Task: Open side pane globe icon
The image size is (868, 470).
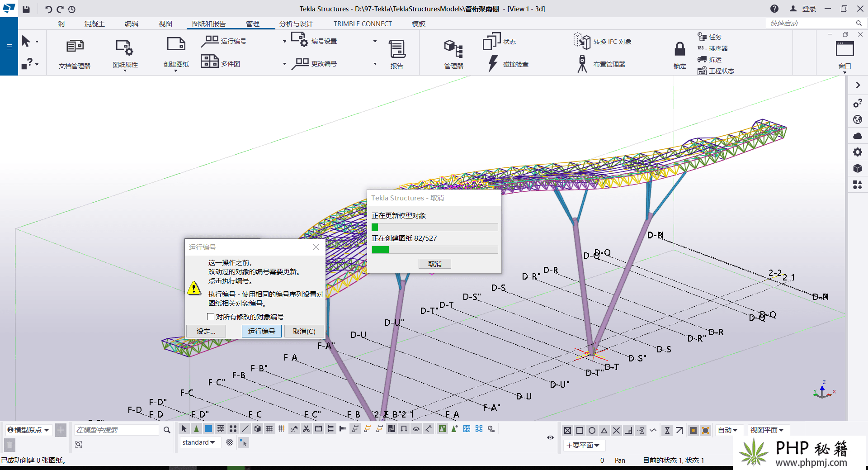Action: tap(858, 119)
